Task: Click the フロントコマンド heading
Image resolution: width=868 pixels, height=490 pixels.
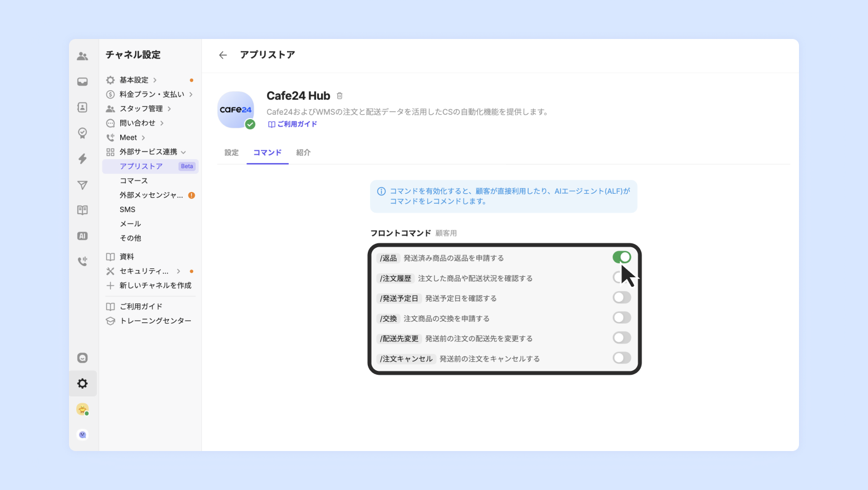Action: tap(401, 233)
